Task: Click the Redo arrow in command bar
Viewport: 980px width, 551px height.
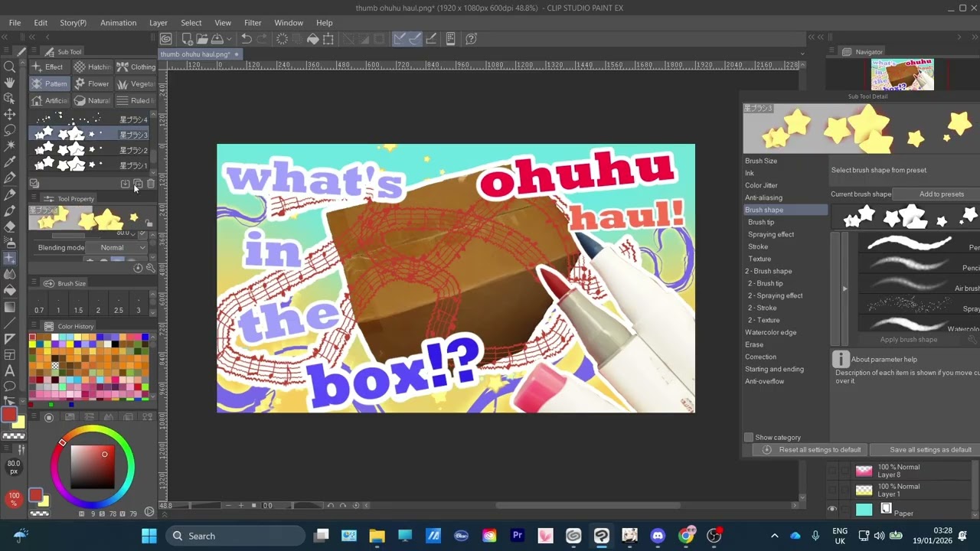Action: 262,39
